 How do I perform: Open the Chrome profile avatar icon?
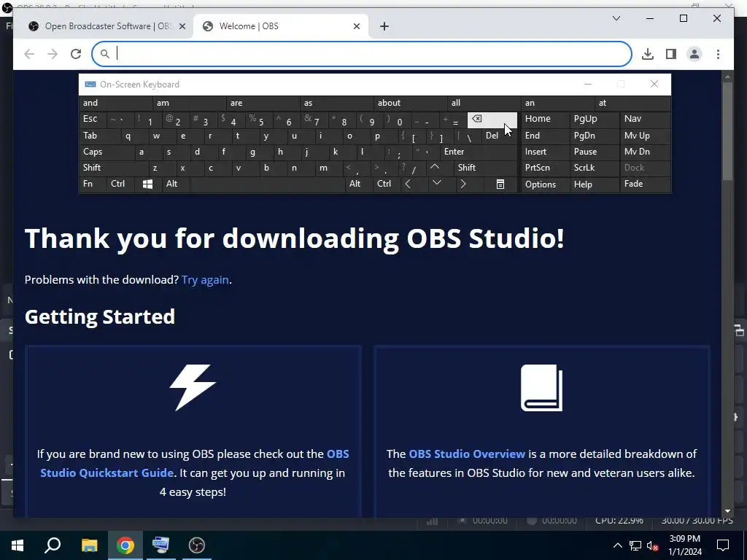[x=694, y=54]
